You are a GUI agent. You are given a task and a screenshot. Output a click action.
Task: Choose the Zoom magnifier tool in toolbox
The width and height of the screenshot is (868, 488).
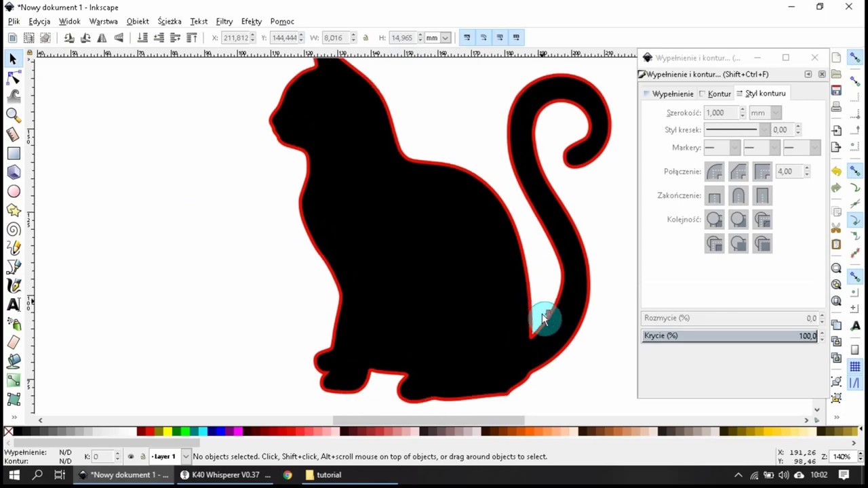(13, 116)
